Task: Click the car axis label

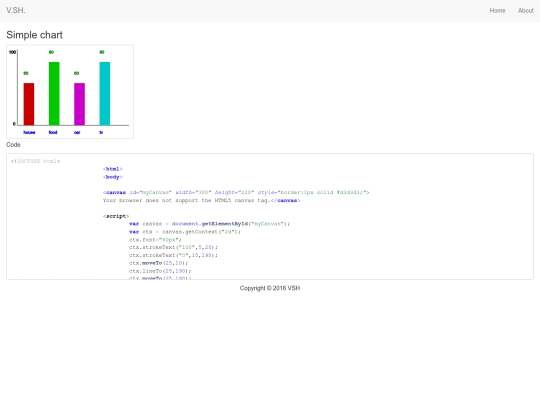Action: click(77, 132)
